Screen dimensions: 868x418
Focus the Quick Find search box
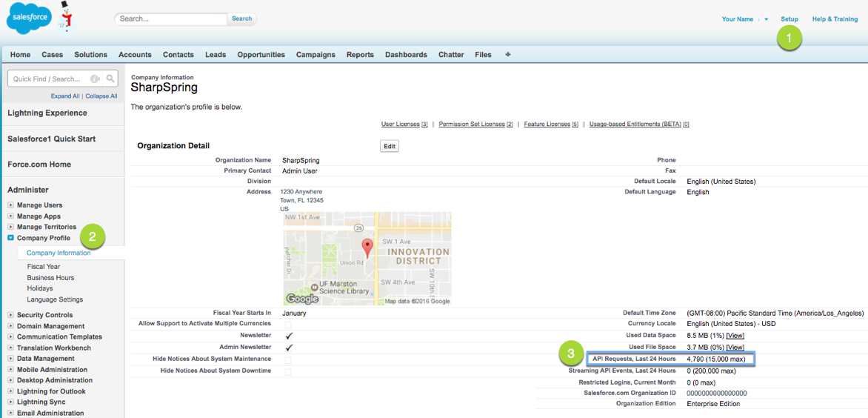(56, 79)
